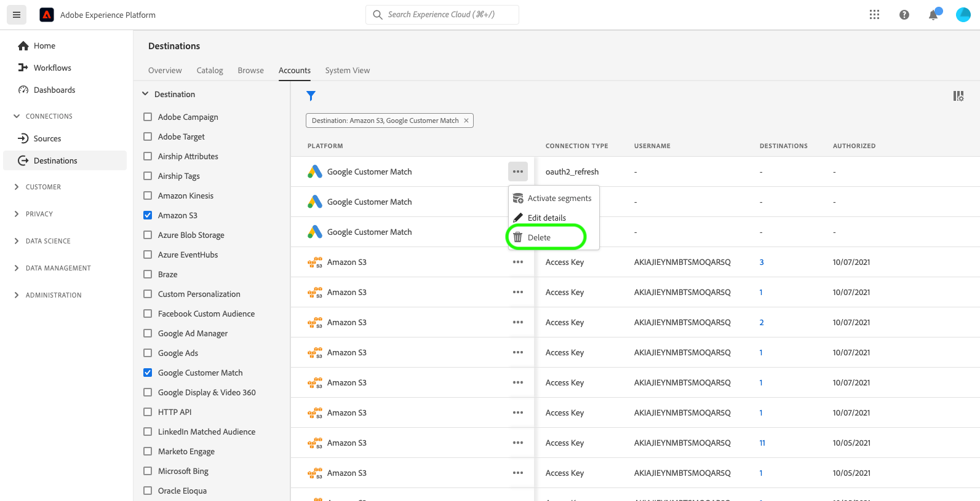Screen dimensions: 980x501
Task: Choose Edit details in the menu
Action: 546,218
